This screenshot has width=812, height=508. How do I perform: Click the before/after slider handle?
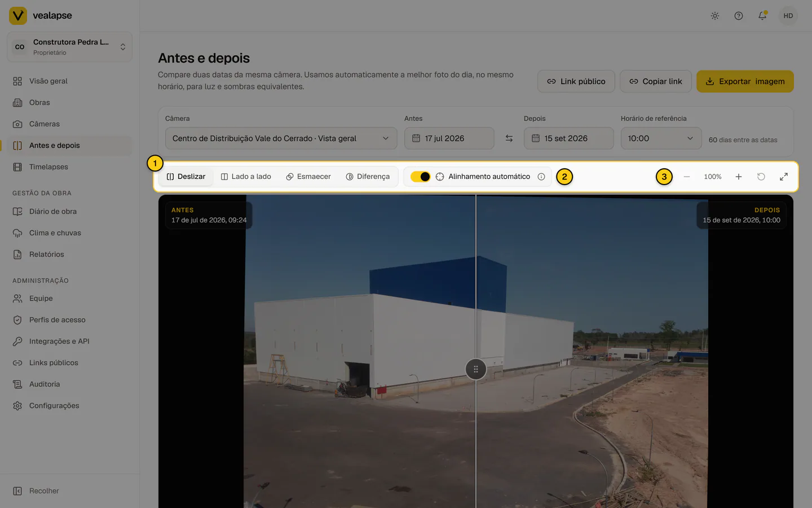[x=476, y=369]
